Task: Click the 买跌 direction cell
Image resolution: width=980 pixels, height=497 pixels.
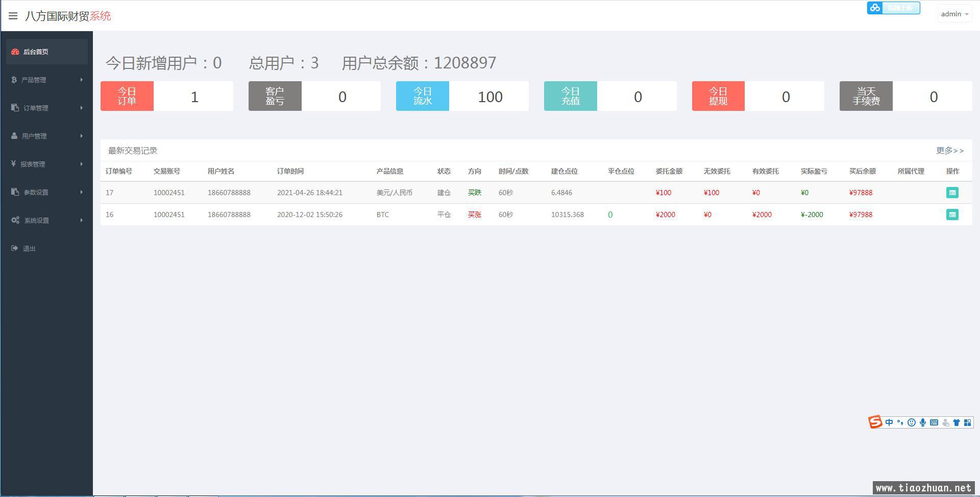Action: [475, 193]
